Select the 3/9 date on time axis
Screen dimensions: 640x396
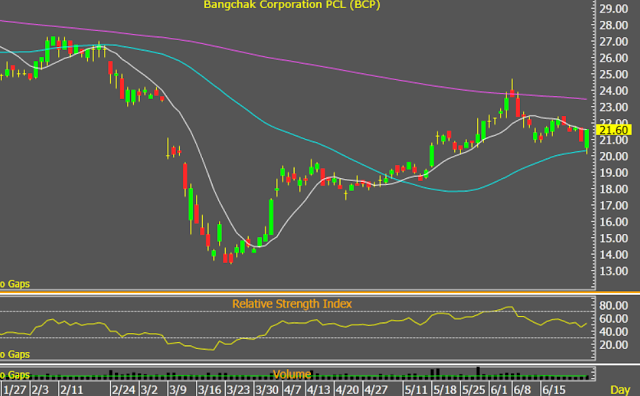[178, 390]
